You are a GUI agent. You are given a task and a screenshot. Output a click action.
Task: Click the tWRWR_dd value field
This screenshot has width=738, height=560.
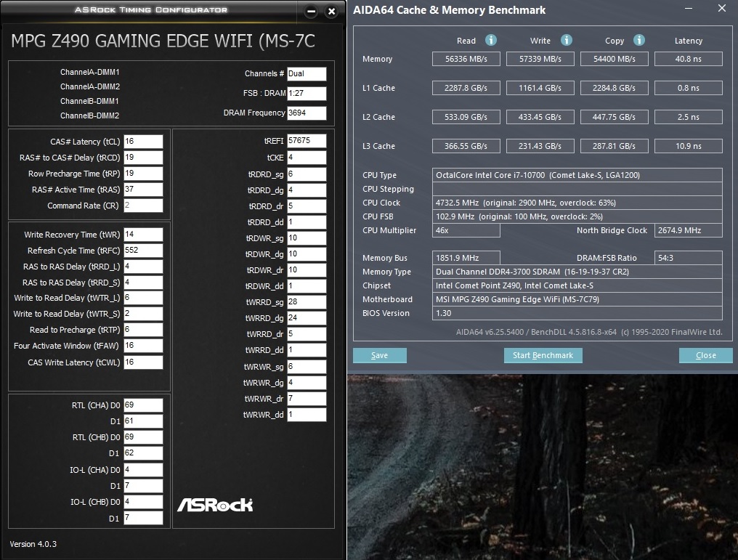click(x=307, y=415)
